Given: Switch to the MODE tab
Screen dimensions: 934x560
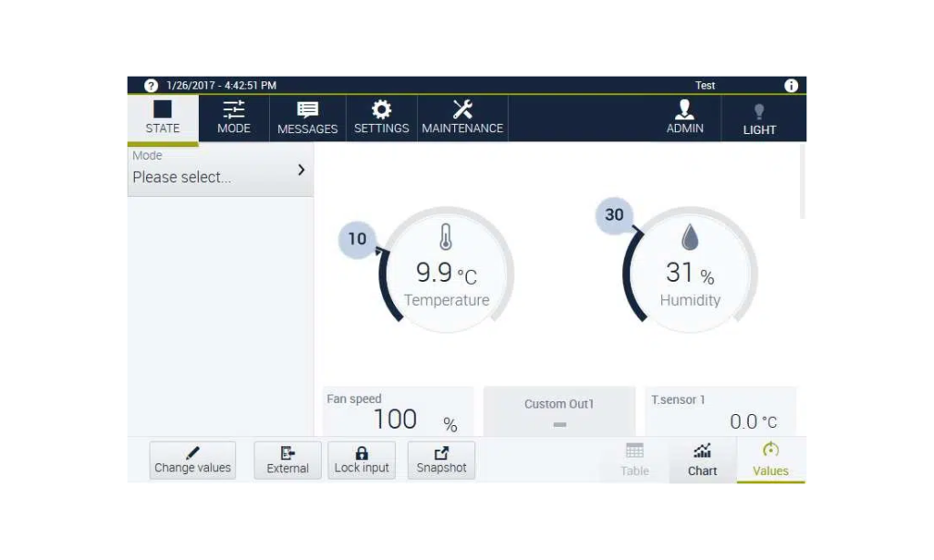Looking at the screenshot, I should 233,118.
